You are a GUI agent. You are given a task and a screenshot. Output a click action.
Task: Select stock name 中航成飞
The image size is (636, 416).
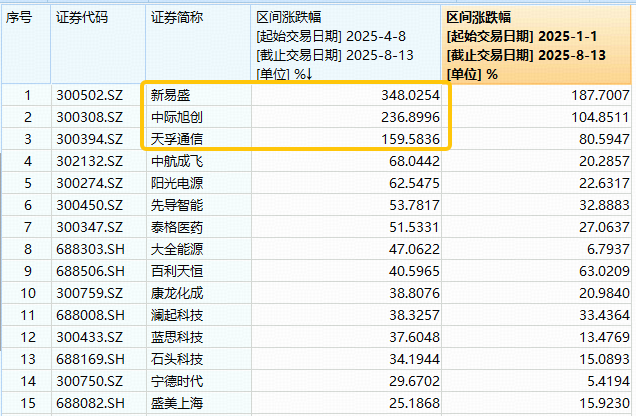tap(177, 161)
